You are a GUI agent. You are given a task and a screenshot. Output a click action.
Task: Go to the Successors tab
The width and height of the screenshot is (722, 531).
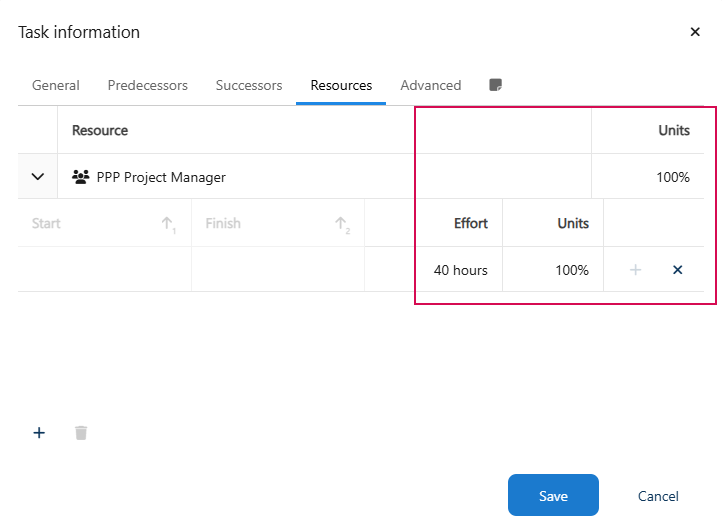coord(249,85)
